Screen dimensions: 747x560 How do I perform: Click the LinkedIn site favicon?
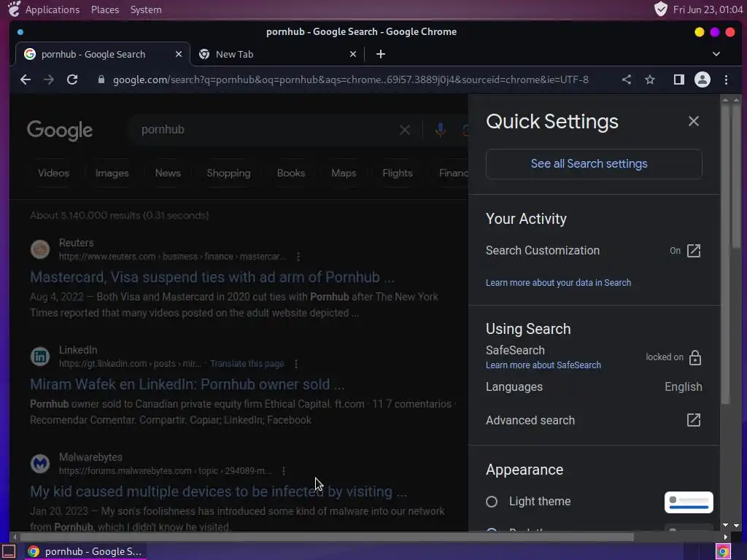click(x=40, y=356)
